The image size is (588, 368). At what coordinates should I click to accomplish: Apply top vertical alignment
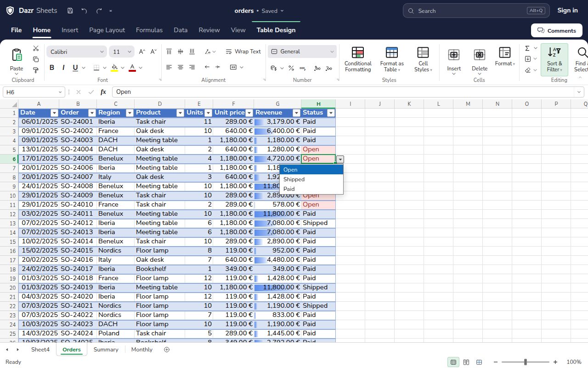(x=169, y=52)
